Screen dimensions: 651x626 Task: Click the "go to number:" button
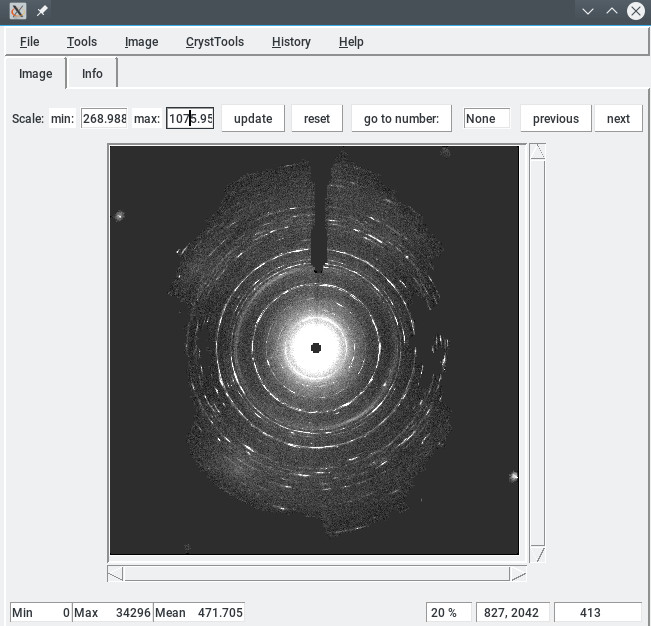pos(401,118)
